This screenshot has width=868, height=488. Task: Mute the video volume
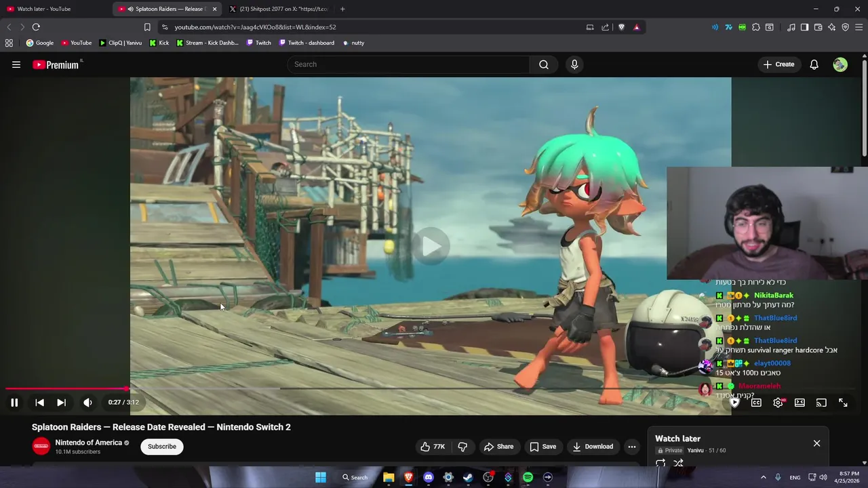tap(87, 403)
